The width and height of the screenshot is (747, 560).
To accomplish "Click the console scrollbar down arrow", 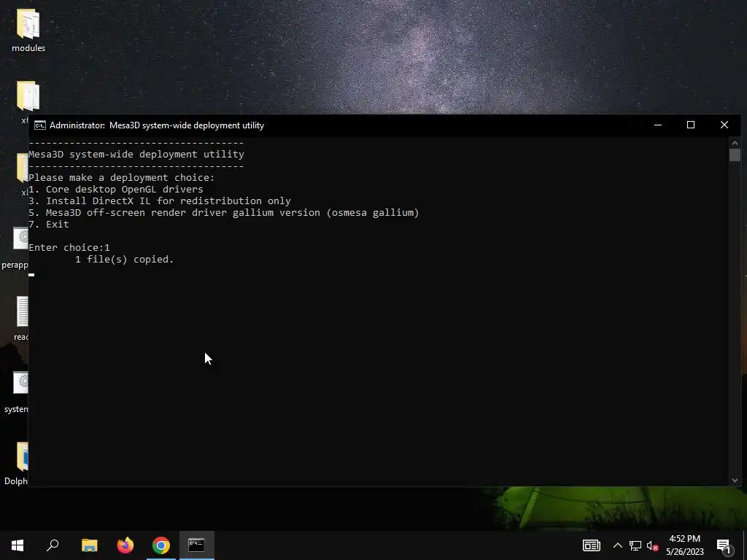I will [x=735, y=481].
